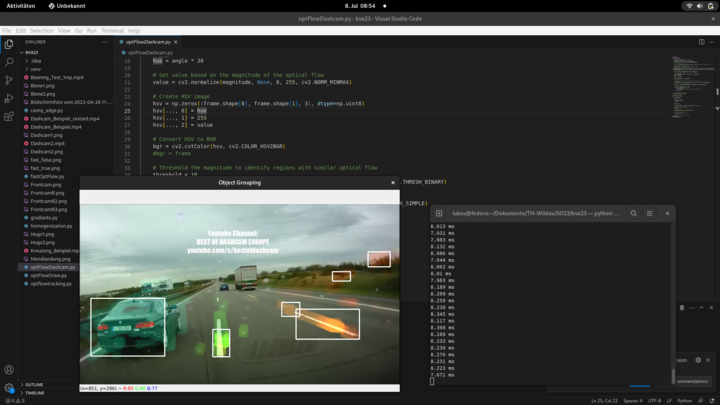Open Beaming_Test_1mp.mp4 in explorer
This screenshot has height=405, width=720.
coord(57,77)
